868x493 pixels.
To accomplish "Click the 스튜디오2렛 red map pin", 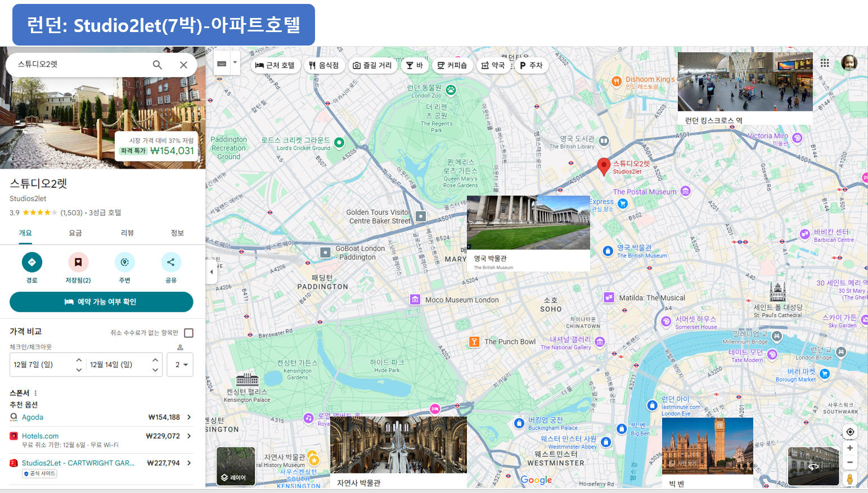I will pos(604,166).
